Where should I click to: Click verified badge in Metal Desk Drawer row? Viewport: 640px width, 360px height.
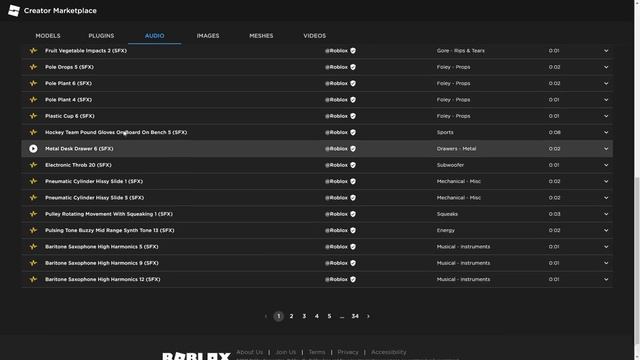coord(353,149)
